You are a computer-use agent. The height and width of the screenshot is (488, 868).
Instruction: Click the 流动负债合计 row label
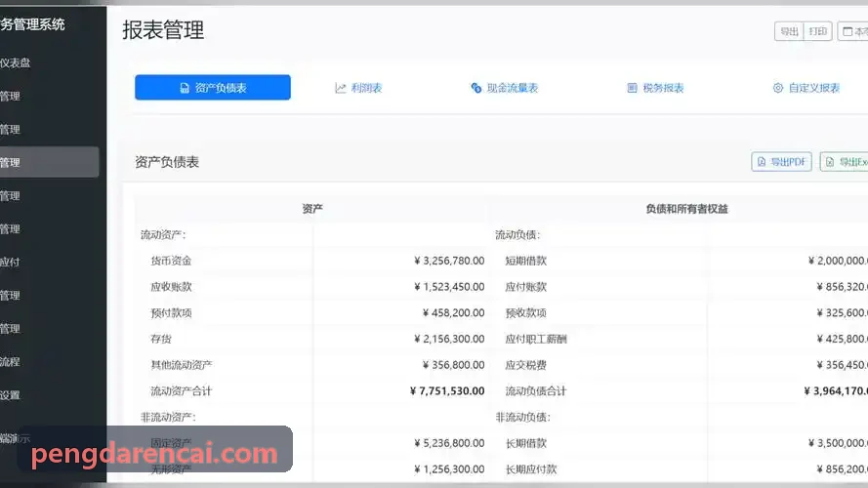pyautogui.click(x=536, y=390)
